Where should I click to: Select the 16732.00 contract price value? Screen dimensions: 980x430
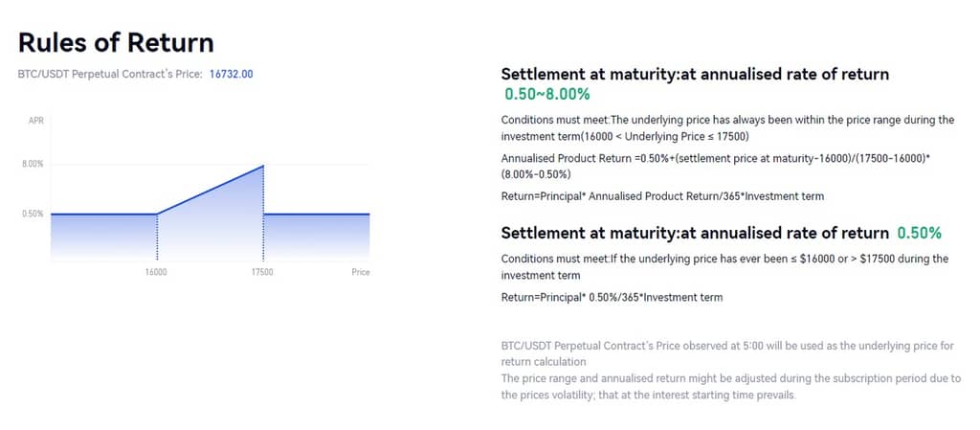click(x=231, y=74)
